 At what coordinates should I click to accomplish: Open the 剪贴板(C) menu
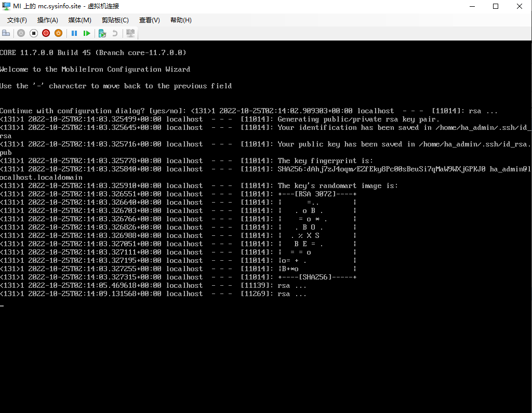[x=115, y=20]
